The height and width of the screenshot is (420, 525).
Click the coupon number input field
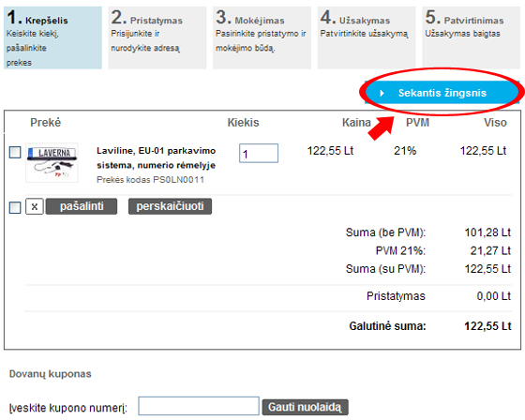[x=199, y=406]
